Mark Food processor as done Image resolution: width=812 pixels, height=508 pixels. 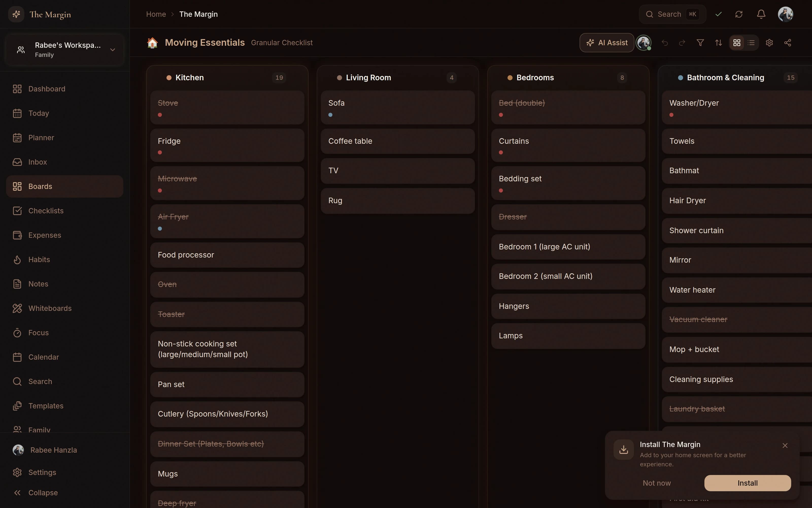coord(227,255)
